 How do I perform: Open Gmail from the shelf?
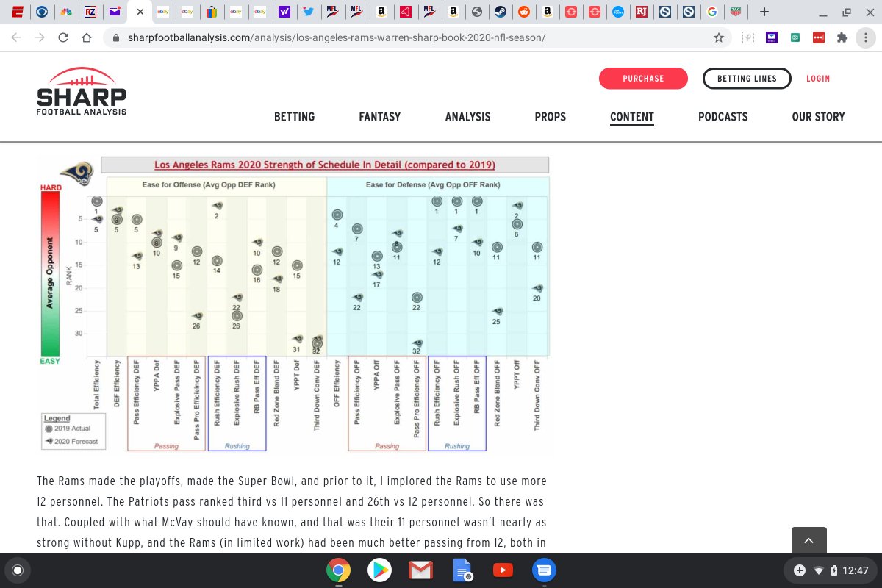420,570
